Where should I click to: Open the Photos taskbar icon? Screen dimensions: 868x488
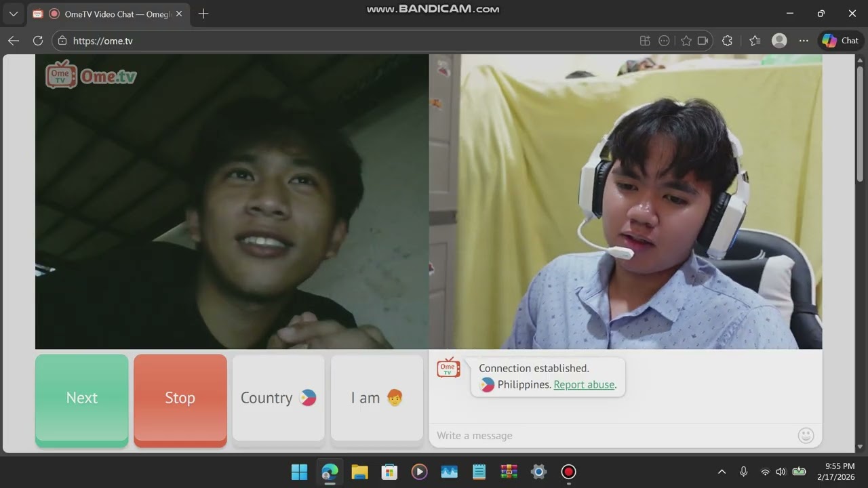coord(449,472)
